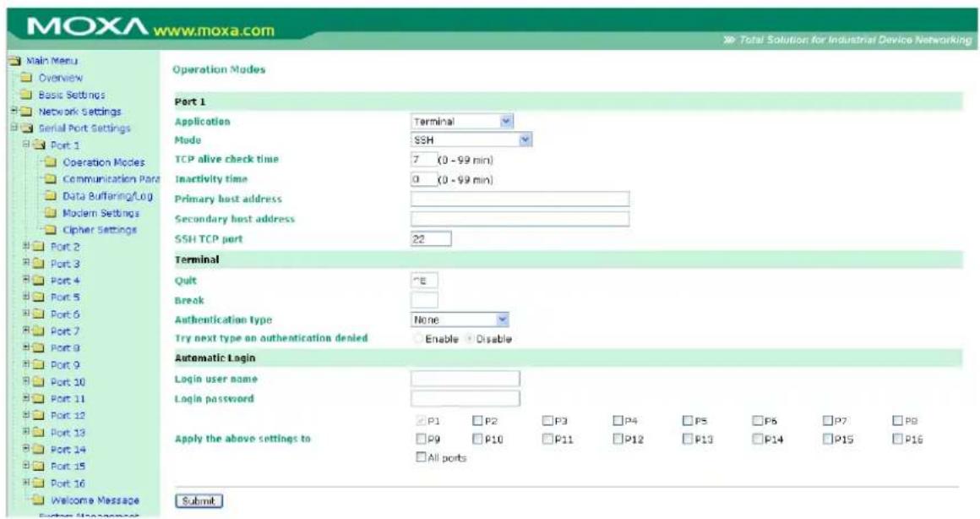Check the P9 port checkbox
980x519 pixels.
tap(422, 439)
